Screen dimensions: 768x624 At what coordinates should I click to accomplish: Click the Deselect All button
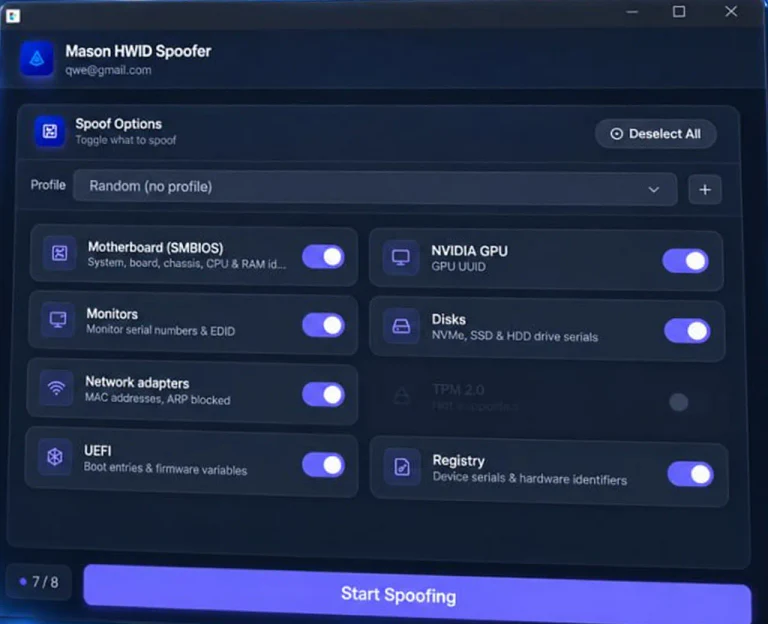pyautogui.click(x=656, y=134)
